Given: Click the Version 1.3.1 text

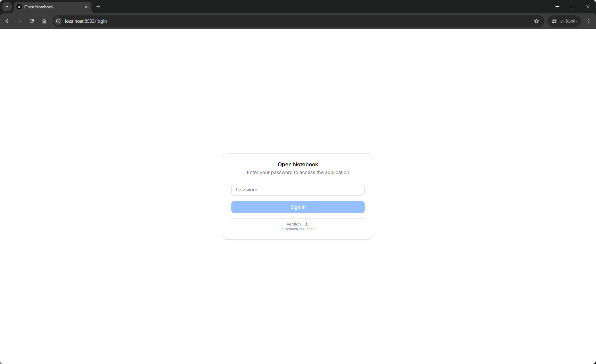Looking at the screenshot, I should coord(298,224).
